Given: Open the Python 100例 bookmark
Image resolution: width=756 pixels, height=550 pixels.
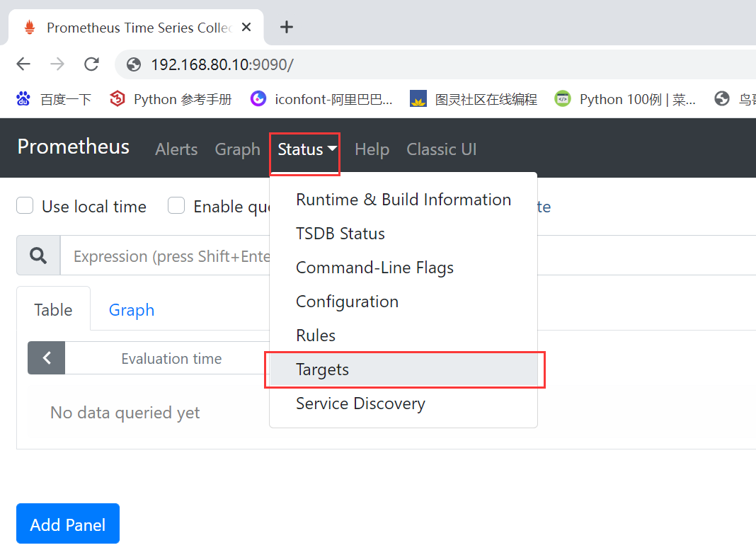Looking at the screenshot, I should [x=625, y=99].
